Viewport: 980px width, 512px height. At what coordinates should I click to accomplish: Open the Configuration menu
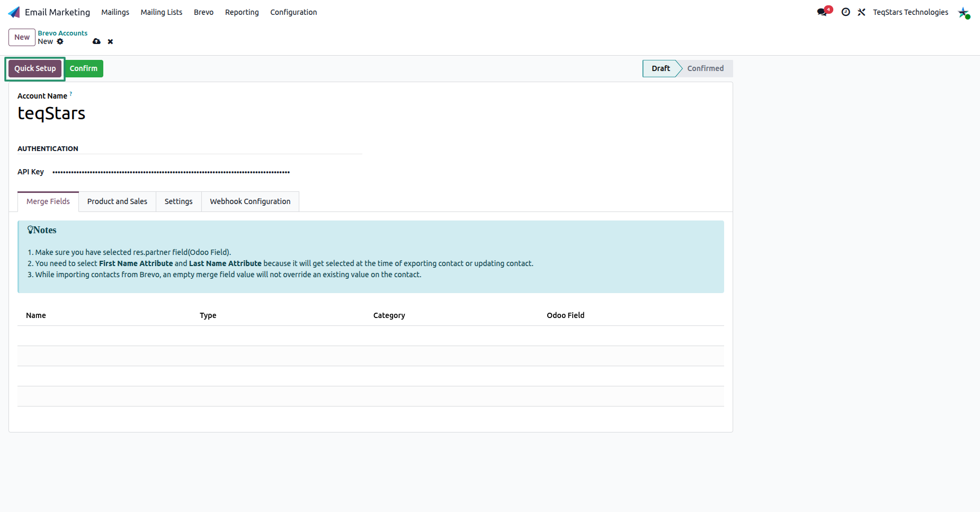tap(293, 12)
